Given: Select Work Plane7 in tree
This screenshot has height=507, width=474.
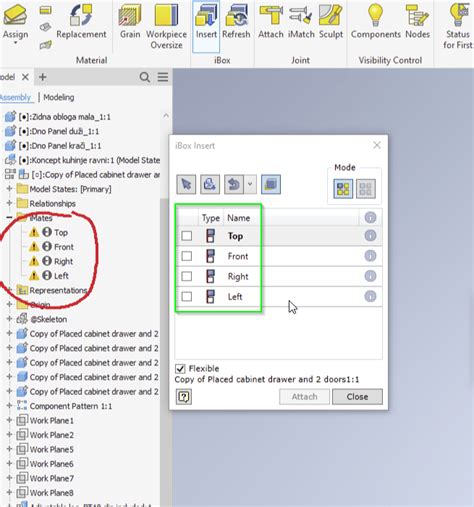Looking at the screenshot, I should 51,478.
